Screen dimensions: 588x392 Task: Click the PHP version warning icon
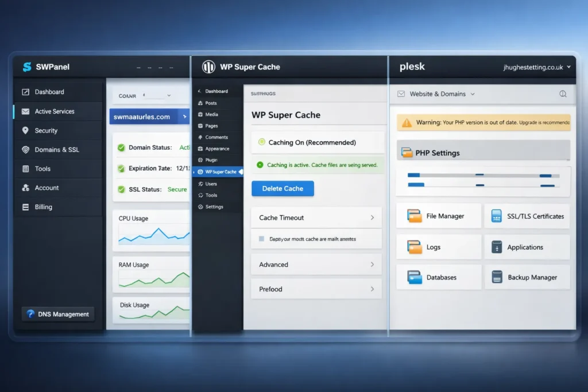(x=407, y=123)
